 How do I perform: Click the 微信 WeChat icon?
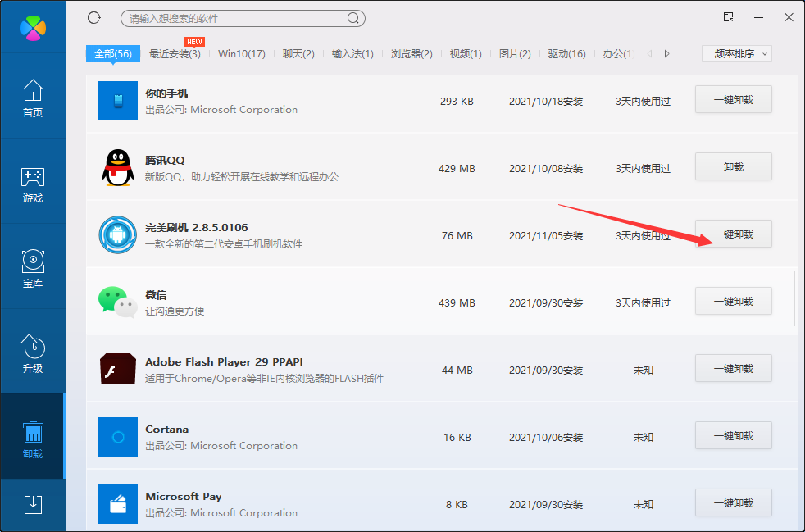coord(118,302)
